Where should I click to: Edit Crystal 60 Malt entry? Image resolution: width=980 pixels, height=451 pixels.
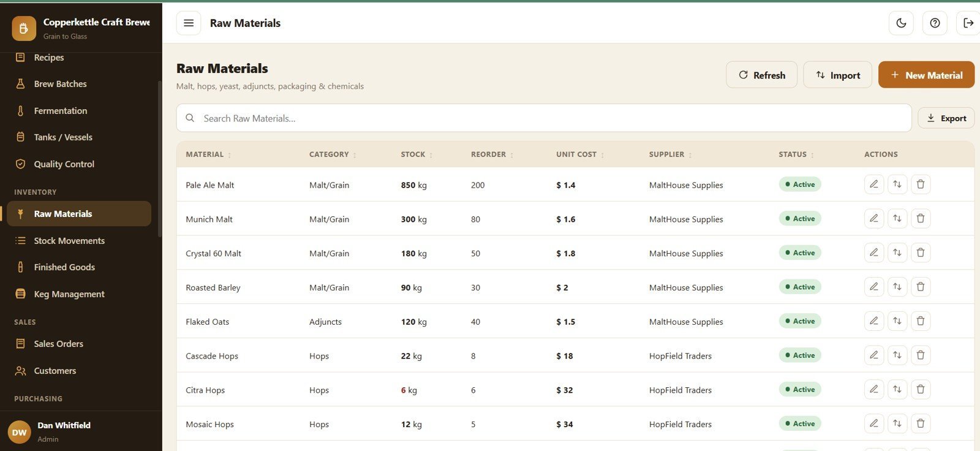[x=874, y=253]
